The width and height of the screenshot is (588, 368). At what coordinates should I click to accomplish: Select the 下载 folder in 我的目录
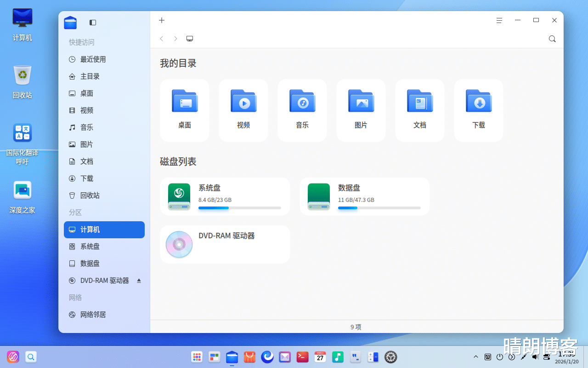click(x=479, y=110)
